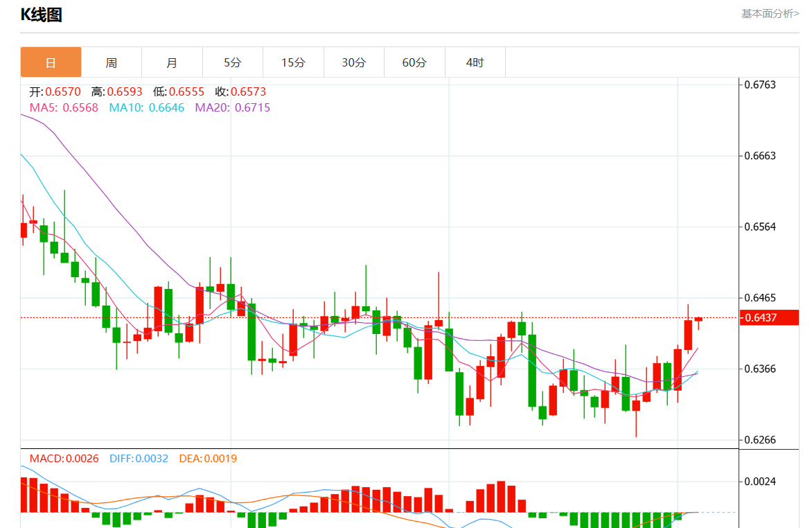Click the K线图 heading

pos(41,15)
